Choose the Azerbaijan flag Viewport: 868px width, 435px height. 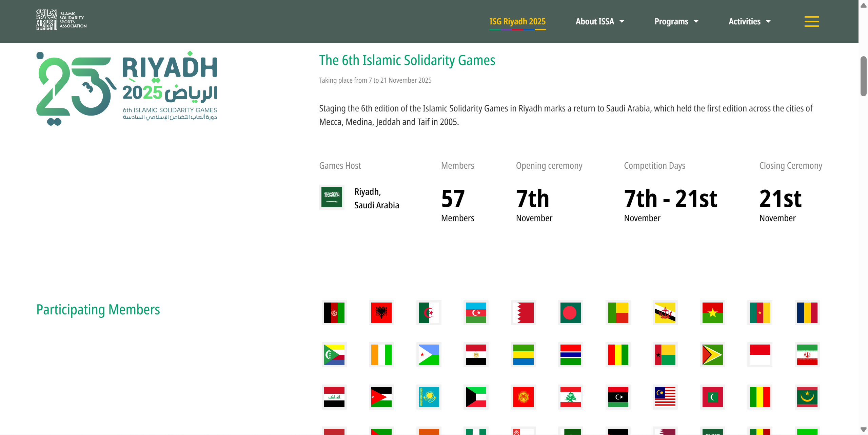476,312
